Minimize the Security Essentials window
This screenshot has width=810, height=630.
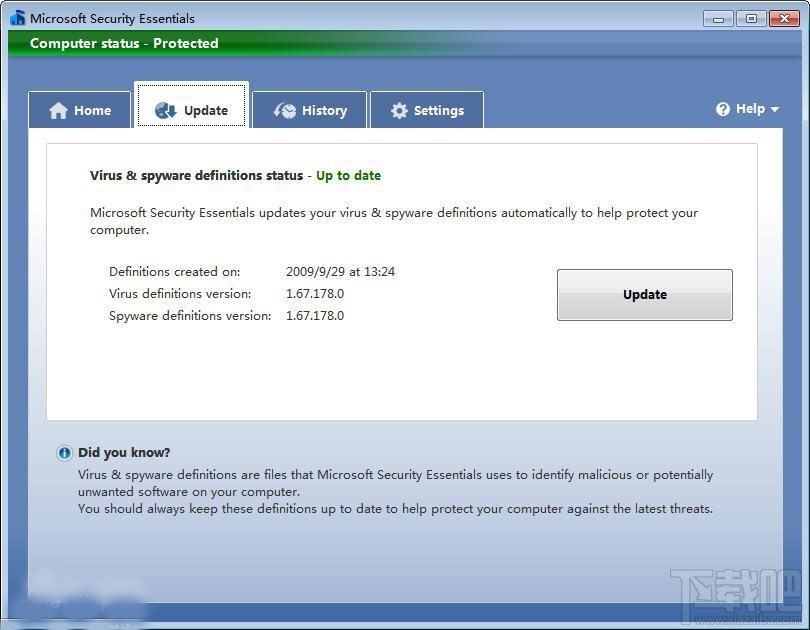(x=718, y=19)
